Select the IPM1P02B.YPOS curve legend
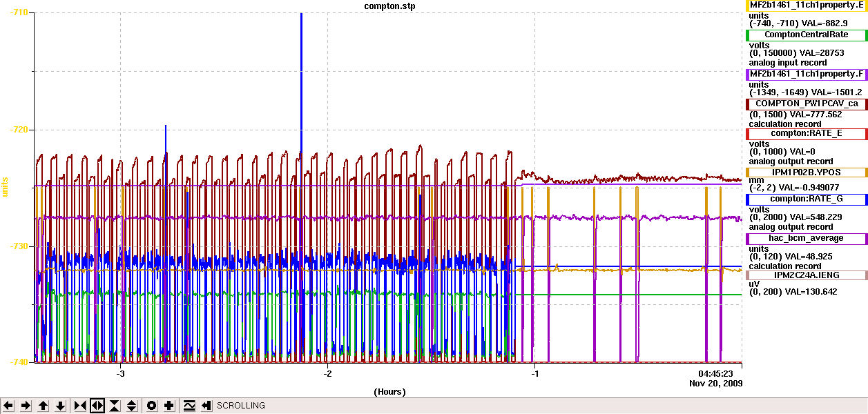868x414 pixels. [806, 172]
